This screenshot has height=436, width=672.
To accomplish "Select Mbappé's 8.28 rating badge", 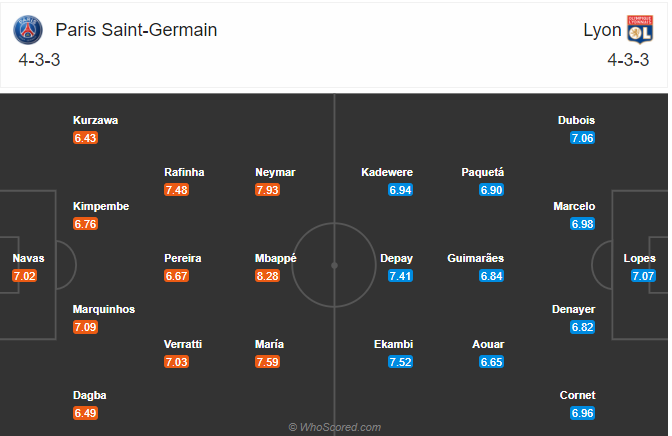I will pos(267,276).
